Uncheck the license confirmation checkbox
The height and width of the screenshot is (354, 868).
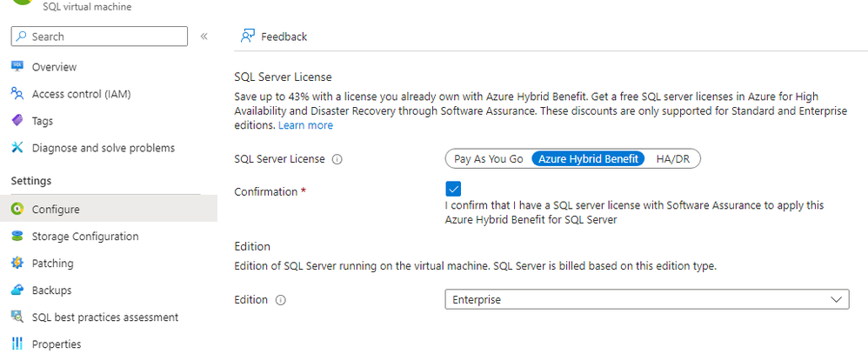click(x=452, y=189)
